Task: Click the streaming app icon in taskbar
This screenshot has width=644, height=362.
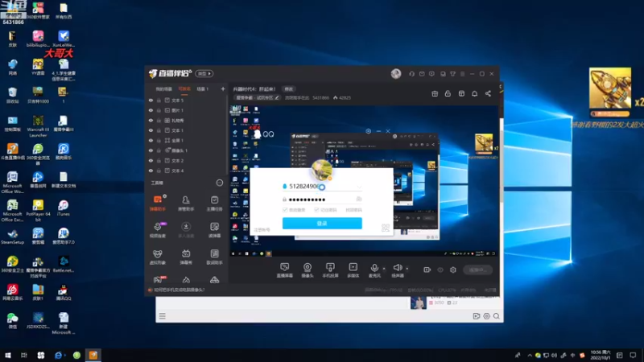Action: [x=93, y=356]
